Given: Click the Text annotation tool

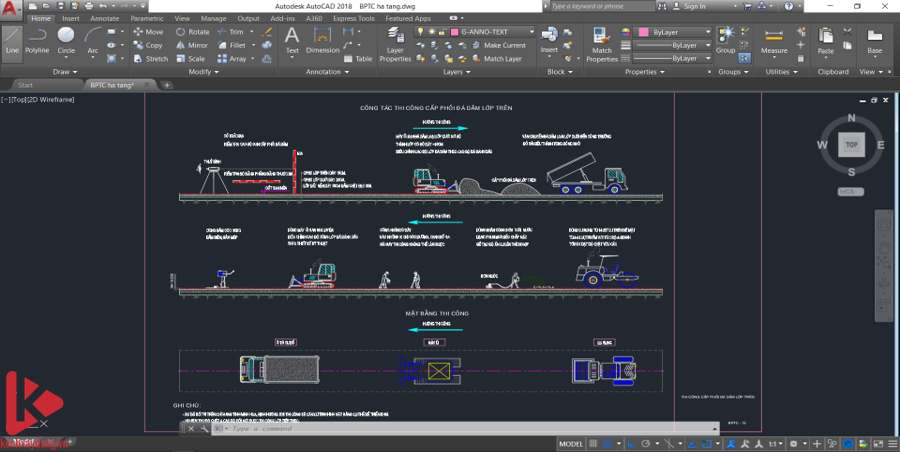Looking at the screenshot, I should [x=292, y=40].
